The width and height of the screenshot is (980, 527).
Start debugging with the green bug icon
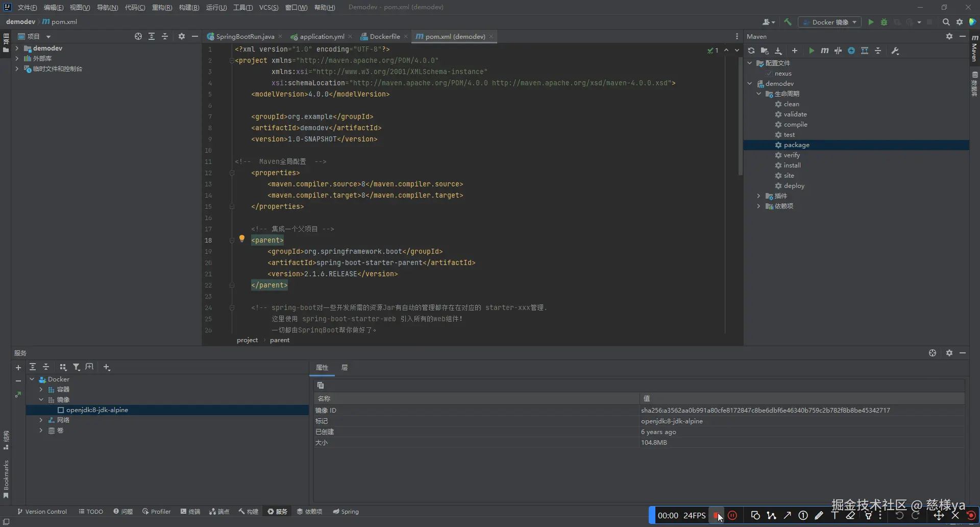pos(884,22)
